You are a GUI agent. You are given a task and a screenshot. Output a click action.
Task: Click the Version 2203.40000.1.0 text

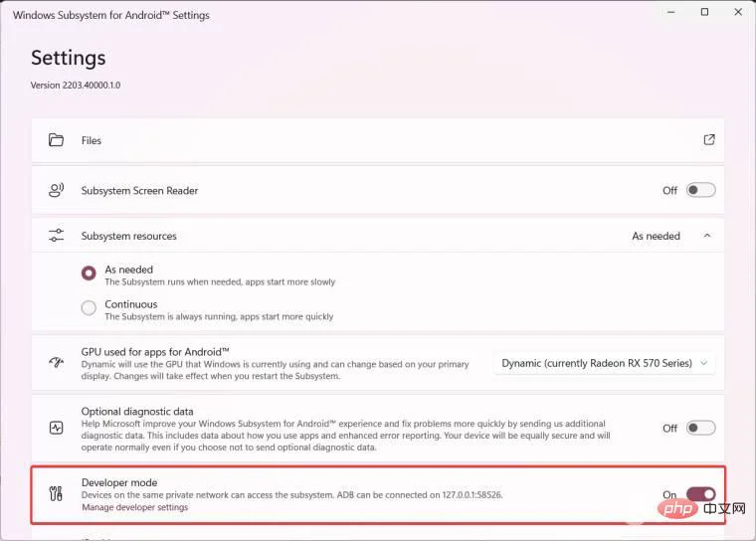tap(76, 86)
